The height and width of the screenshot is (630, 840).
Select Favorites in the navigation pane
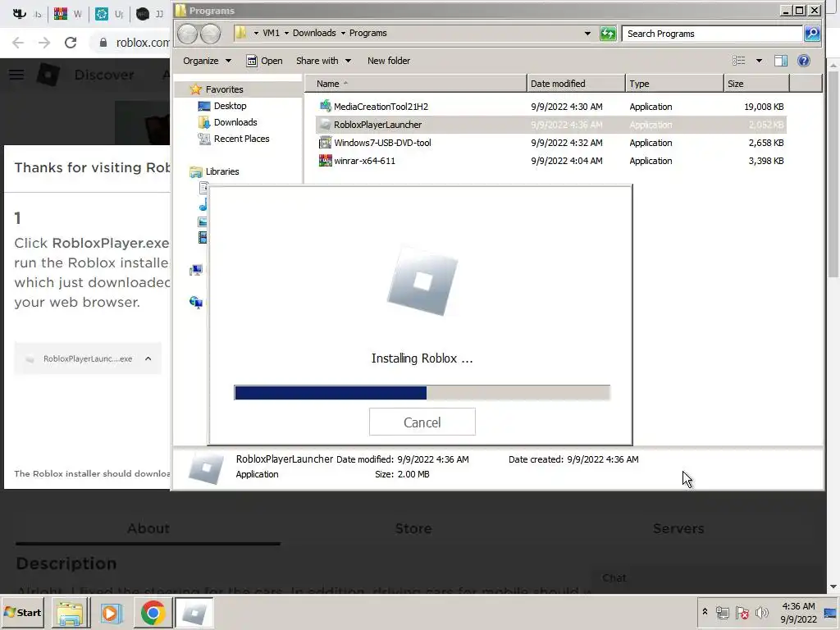coord(224,89)
